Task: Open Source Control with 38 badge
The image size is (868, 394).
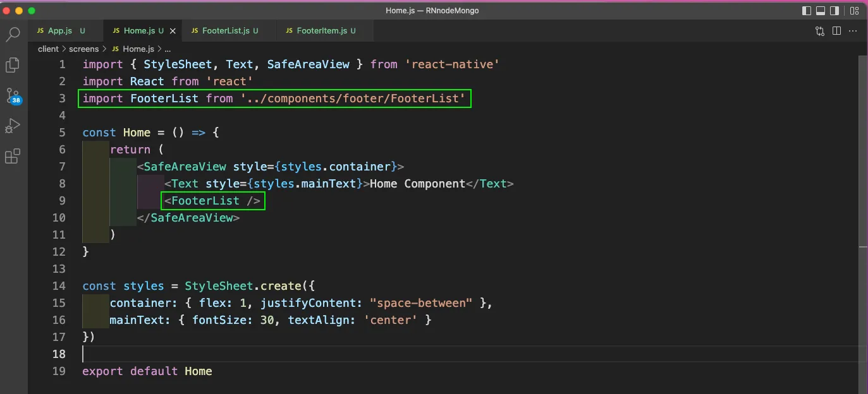Action: tap(13, 96)
